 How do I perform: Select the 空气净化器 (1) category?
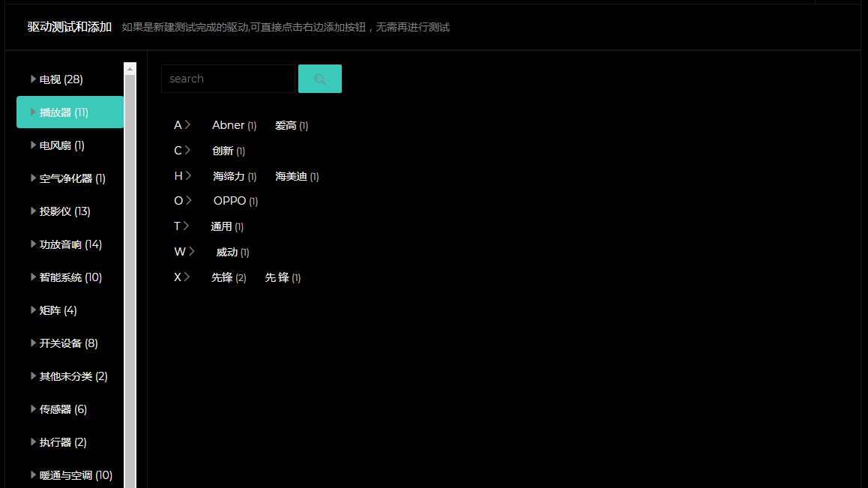tap(72, 178)
